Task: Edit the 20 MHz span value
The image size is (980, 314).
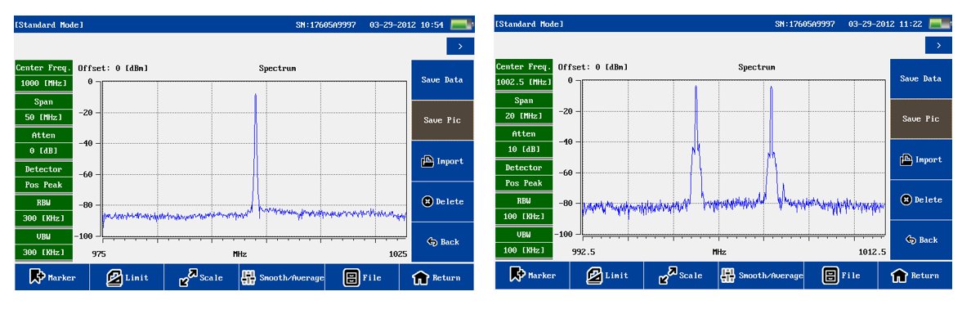Action: [524, 116]
